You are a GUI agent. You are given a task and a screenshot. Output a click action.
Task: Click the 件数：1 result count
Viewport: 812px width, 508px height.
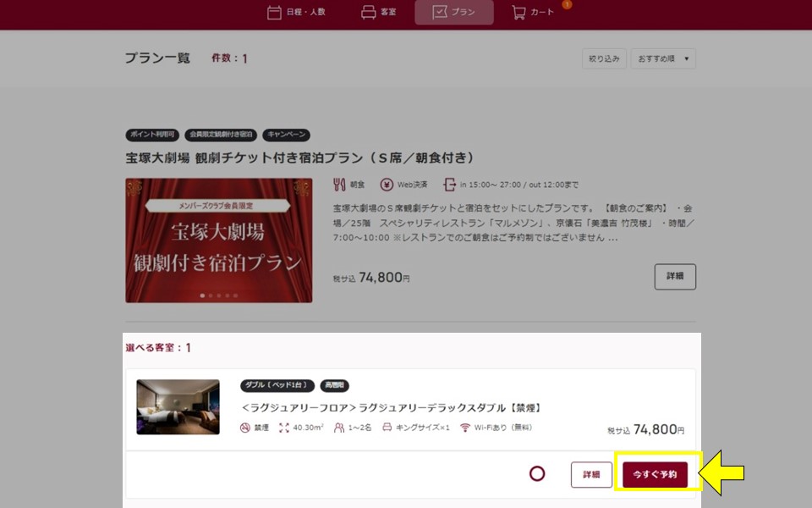coord(229,58)
